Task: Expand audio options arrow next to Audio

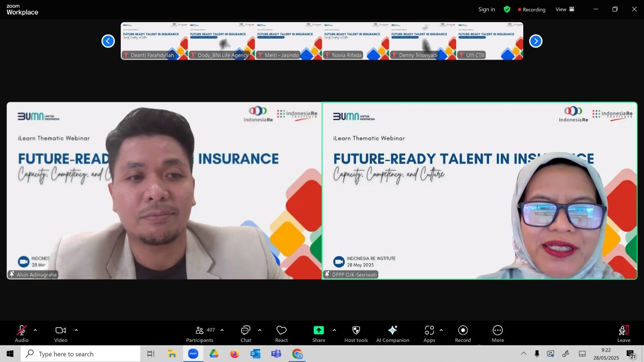Action: pos(35,330)
